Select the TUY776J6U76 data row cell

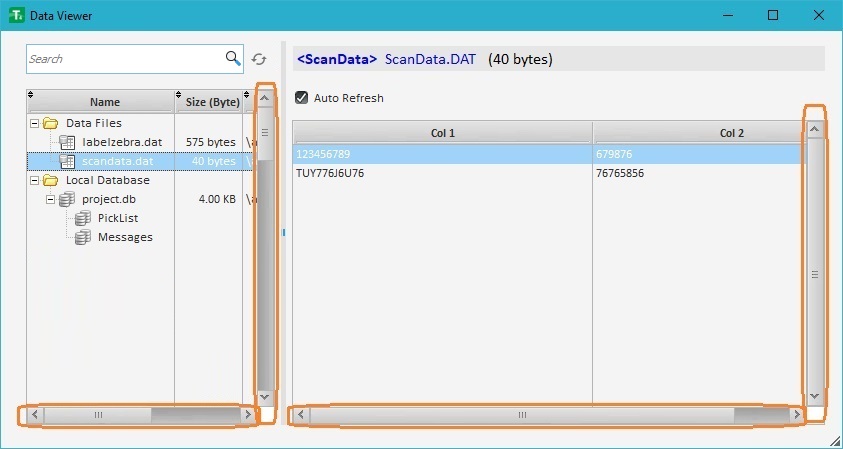point(330,173)
